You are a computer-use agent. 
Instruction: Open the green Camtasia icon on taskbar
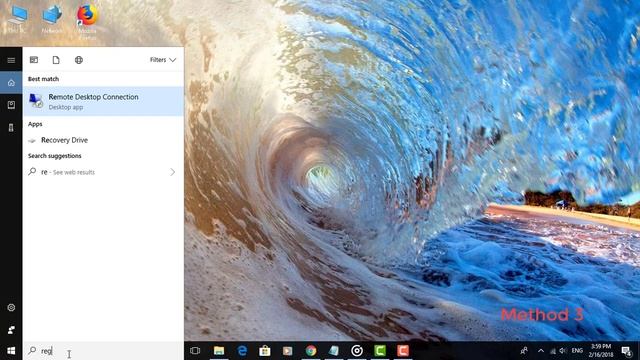(380, 351)
